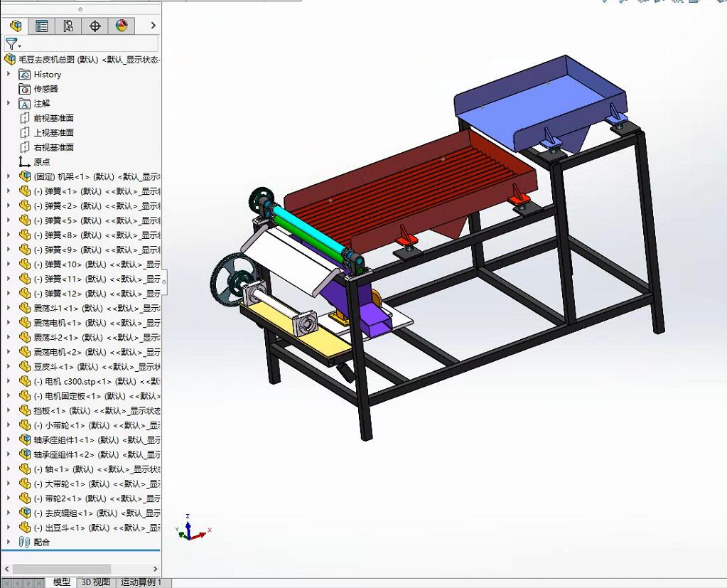Select the 震荡斗2<1> part icon

tap(25, 337)
